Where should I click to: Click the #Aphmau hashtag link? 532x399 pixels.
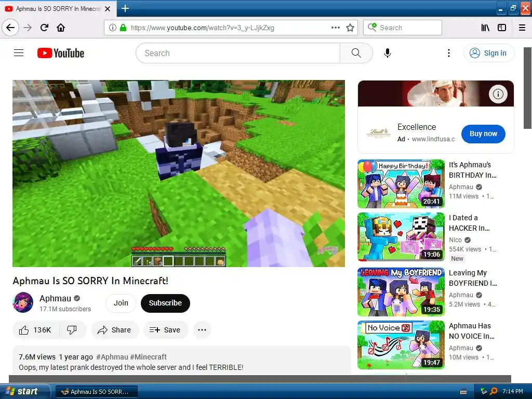pos(112,357)
